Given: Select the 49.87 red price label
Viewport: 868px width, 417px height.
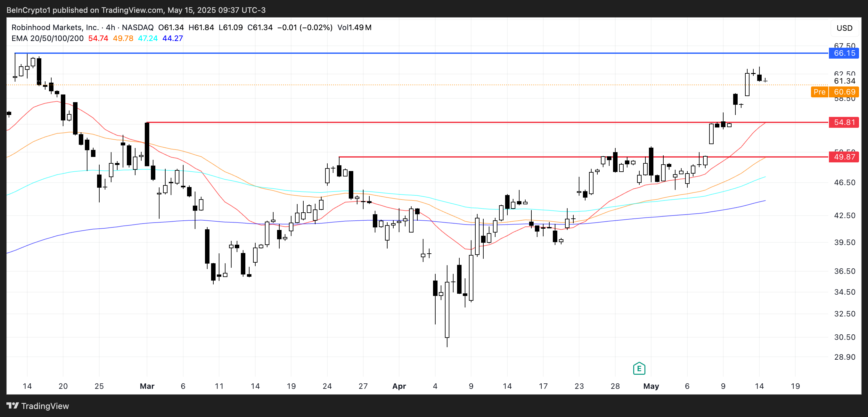Looking at the screenshot, I should (844, 157).
